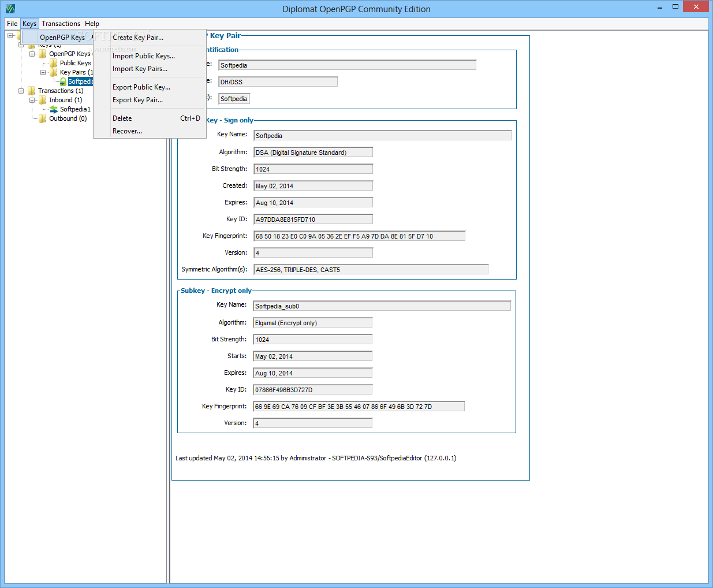Click the green-blue arrows icon beside Softpedia1
This screenshot has height=588, width=713.
tap(54, 109)
